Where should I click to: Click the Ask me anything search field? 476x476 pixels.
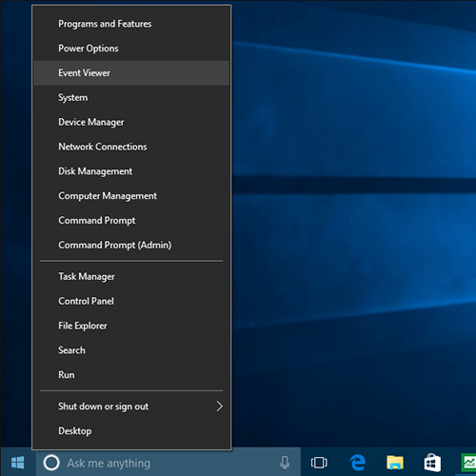169,463
